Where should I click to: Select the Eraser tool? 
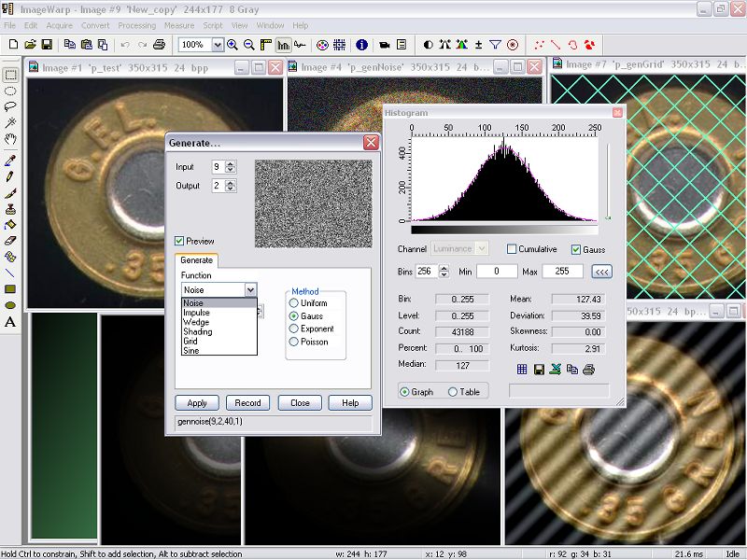click(x=10, y=241)
